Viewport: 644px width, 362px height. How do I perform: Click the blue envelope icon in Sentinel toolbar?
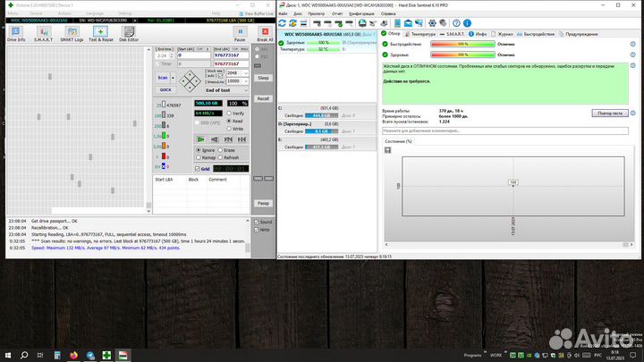click(408, 23)
